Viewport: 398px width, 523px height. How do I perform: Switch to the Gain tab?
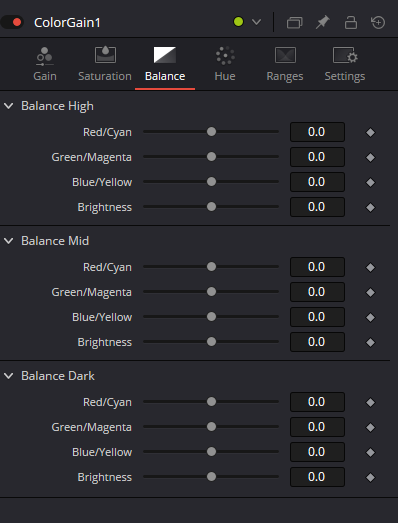coord(45,64)
